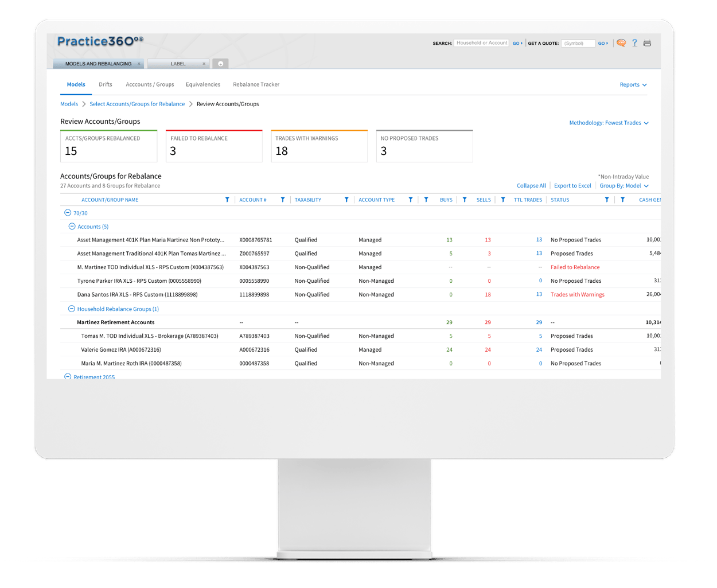717x588 pixels.
Task: Sort by the Status column header
Action: point(560,200)
